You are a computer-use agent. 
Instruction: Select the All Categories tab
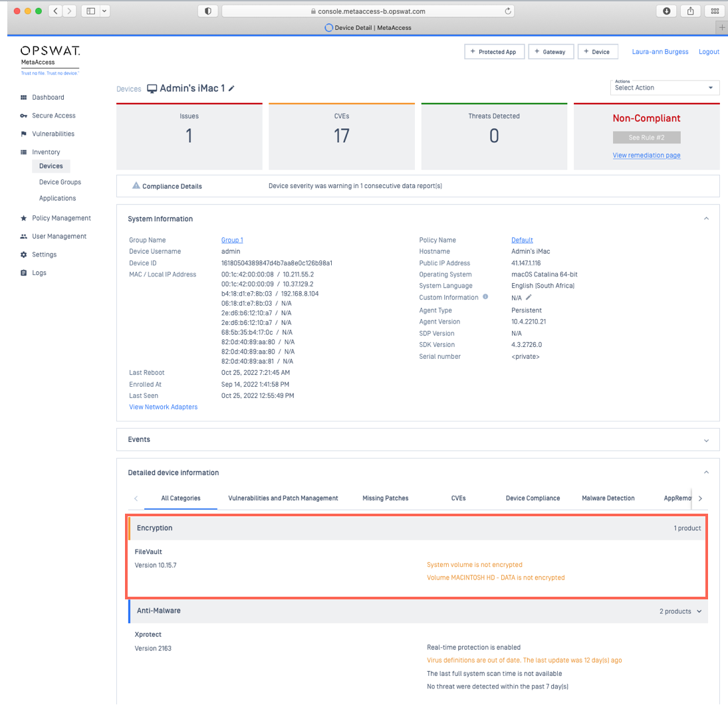tap(181, 498)
